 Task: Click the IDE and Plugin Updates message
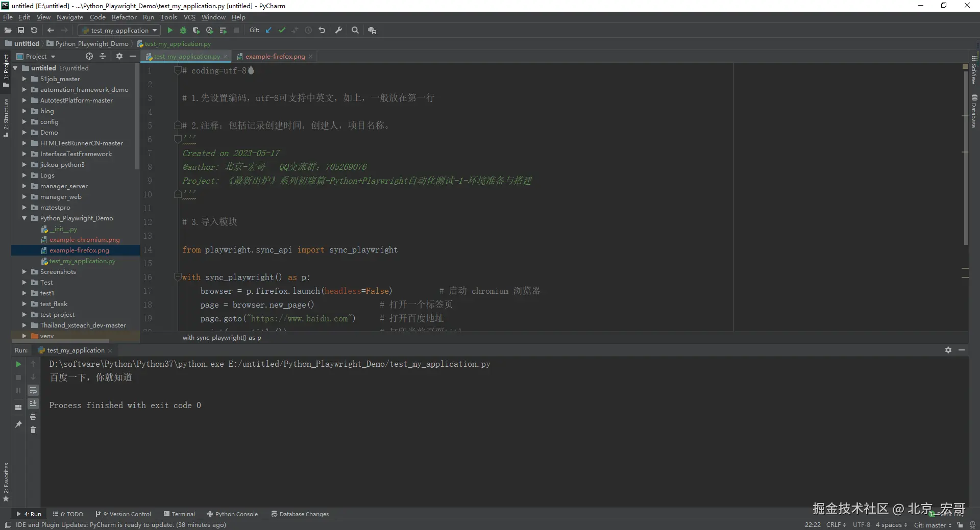pyautogui.click(x=121, y=525)
